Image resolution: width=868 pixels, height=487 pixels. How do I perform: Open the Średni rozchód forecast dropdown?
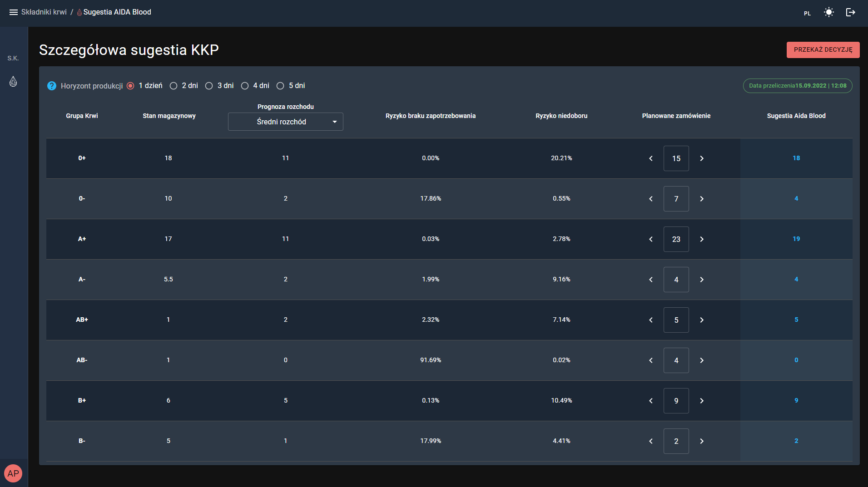pyautogui.click(x=286, y=122)
